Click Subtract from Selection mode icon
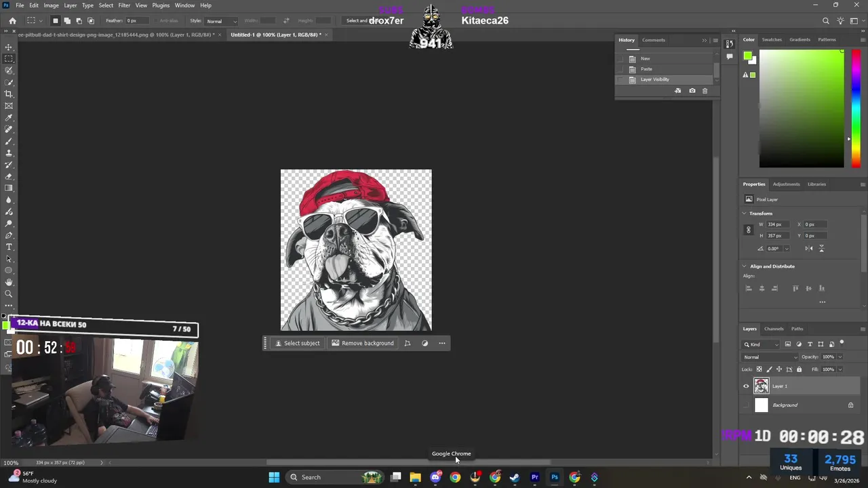Screen dimensions: 868x488 (79, 21)
